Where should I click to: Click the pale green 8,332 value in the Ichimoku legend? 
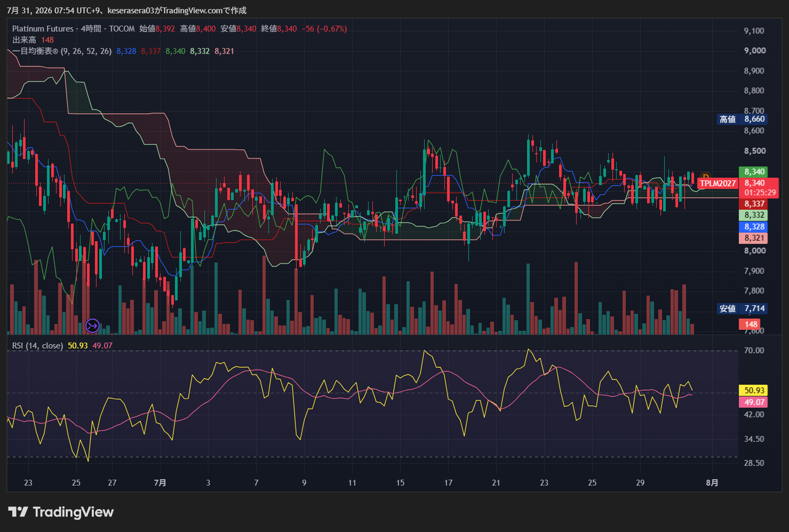[x=200, y=51]
